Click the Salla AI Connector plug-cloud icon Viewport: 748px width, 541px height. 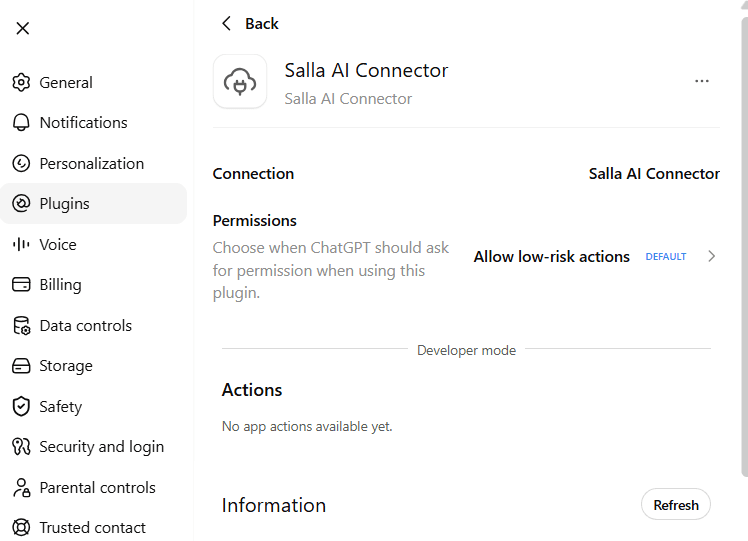pos(240,82)
